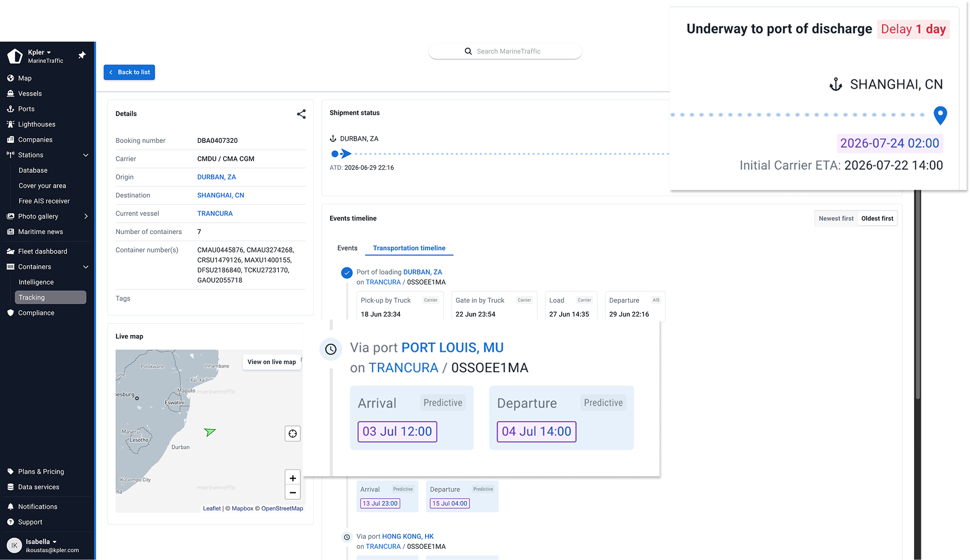Open Notifications bell item
This screenshot has width=970, height=560.
pyautogui.click(x=38, y=507)
